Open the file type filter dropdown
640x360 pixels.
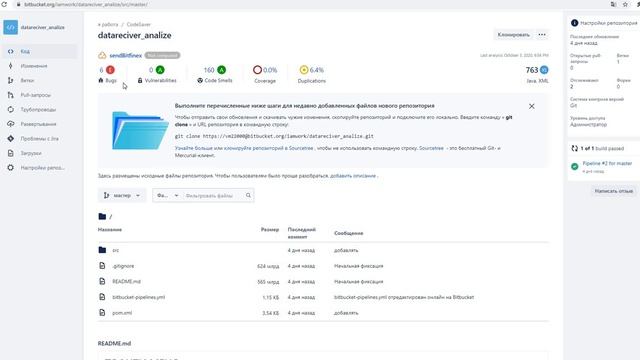tap(168, 196)
